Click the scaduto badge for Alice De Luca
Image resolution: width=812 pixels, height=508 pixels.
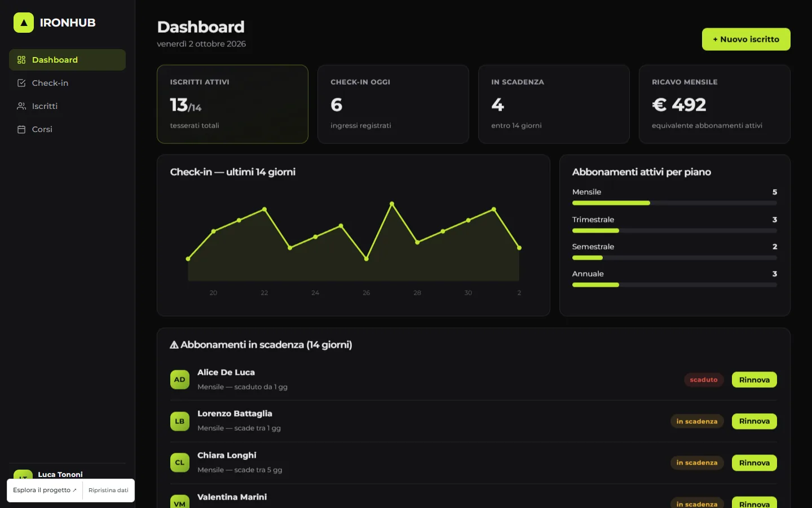tap(704, 380)
